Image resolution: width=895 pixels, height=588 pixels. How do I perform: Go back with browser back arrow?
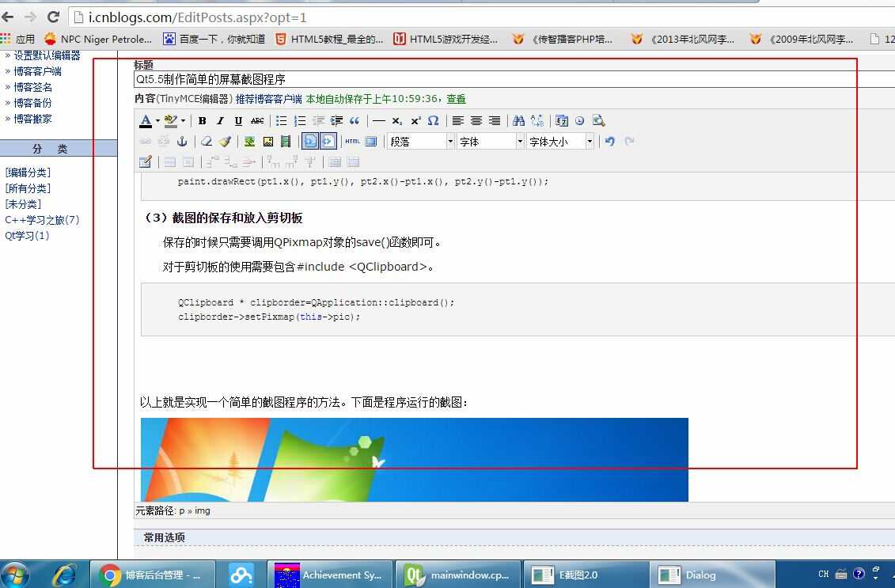coord(8,17)
